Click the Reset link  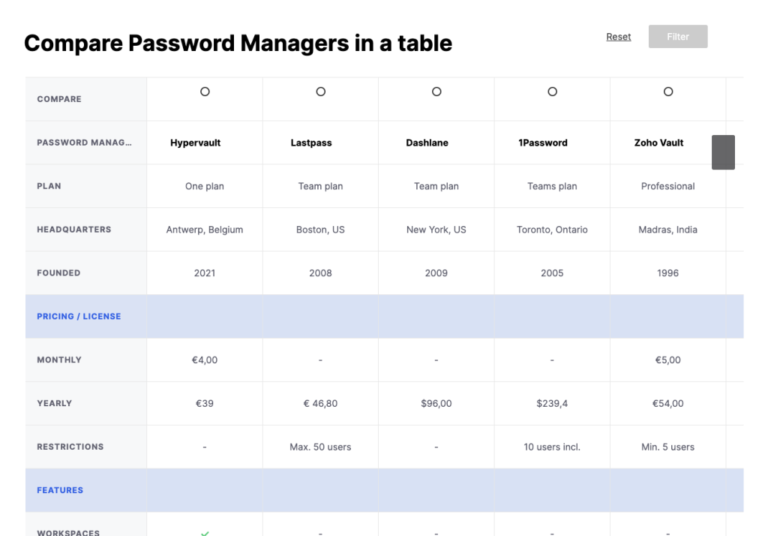point(618,37)
